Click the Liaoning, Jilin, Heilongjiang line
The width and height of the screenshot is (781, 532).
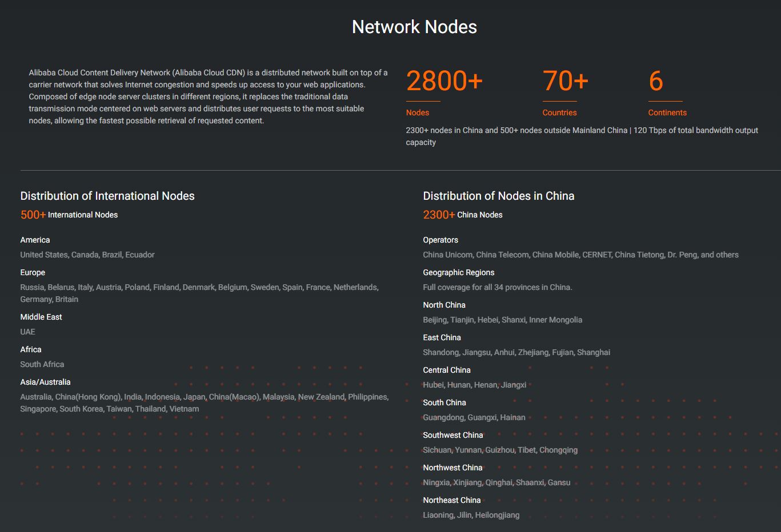[471, 515]
